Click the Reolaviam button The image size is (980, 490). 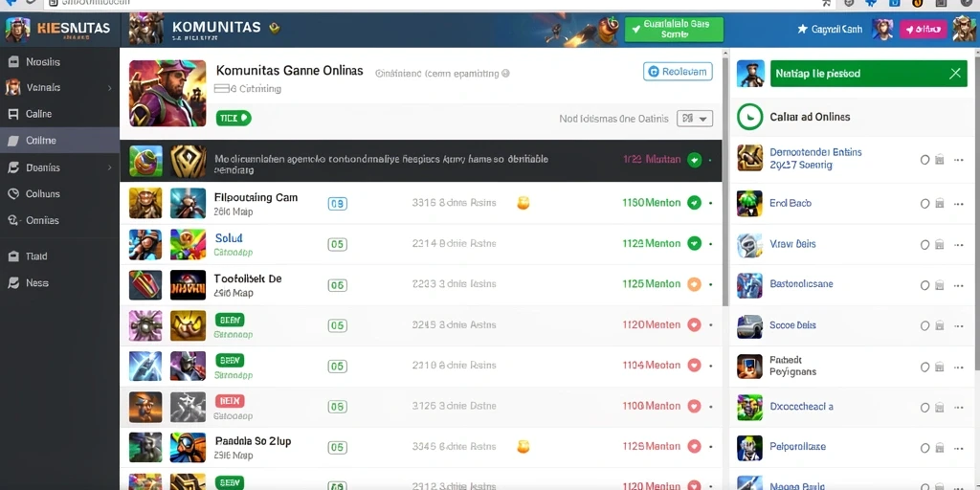[x=679, y=72]
